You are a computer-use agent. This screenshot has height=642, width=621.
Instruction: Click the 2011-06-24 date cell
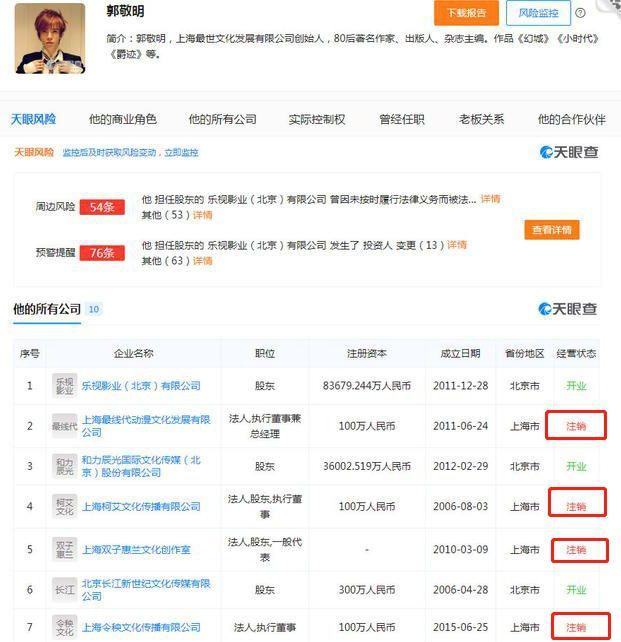pyautogui.click(x=461, y=426)
